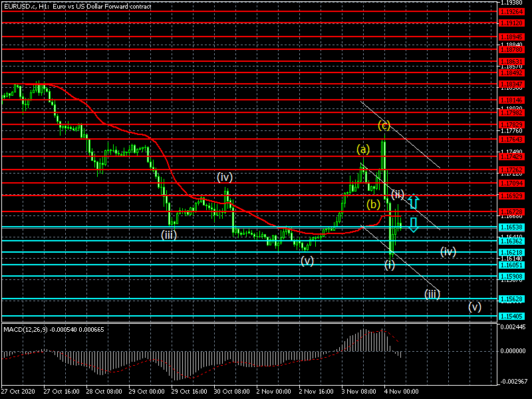This screenshot has width=532, height=399.
Task: Click the projected (iv) label at right side
Action: coord(448,251)
